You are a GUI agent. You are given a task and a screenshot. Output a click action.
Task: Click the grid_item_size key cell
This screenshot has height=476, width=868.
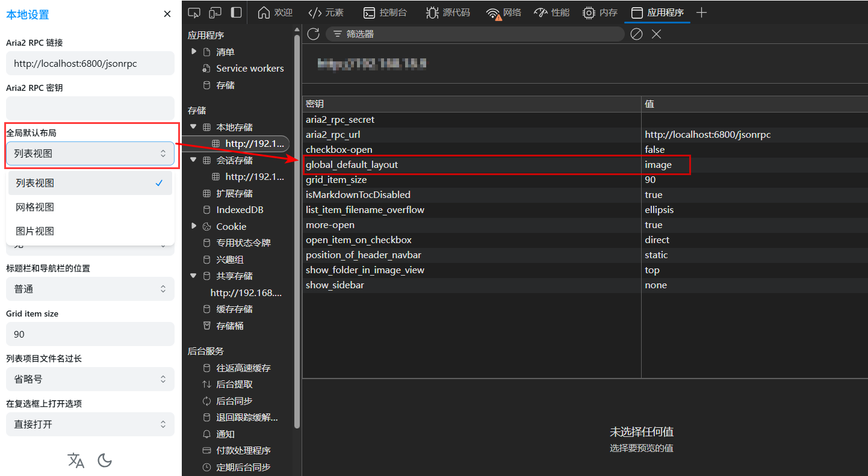471,180
